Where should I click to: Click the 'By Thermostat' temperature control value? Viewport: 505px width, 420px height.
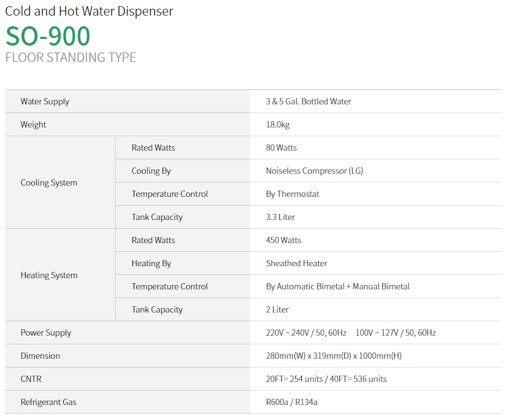292,194
